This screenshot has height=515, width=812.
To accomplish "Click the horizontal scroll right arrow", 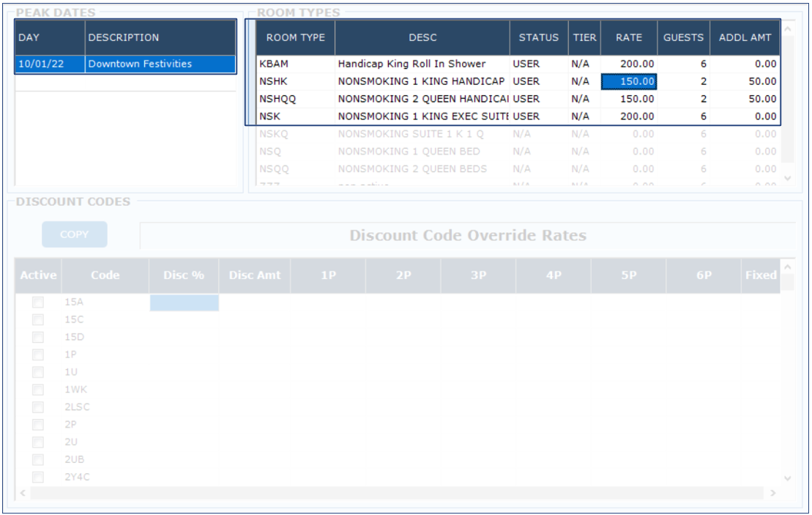I will [773, 494].
